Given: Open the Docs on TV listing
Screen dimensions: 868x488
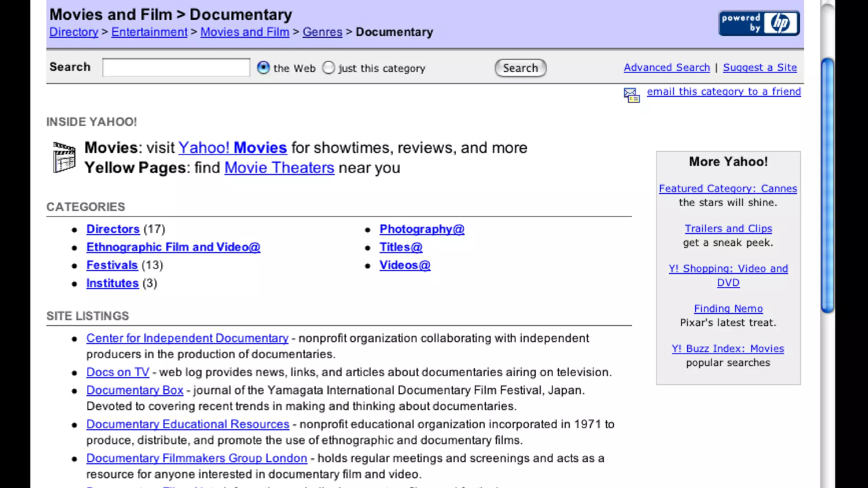Looking at the screenshot, I should pyautogui.click(x=118, y=372).
